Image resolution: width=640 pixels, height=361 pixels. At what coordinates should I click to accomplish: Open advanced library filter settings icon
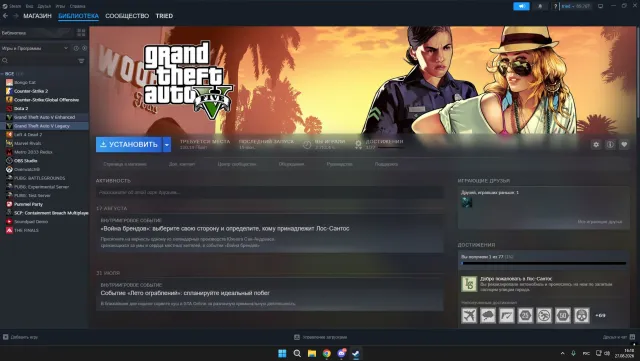tap(81, 60)
